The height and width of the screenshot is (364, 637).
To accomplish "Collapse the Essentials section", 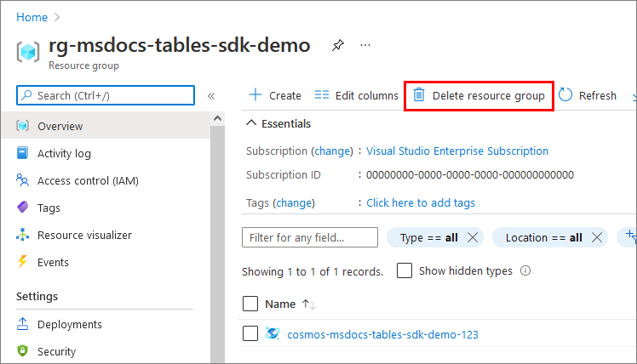I will click(251, 123).
